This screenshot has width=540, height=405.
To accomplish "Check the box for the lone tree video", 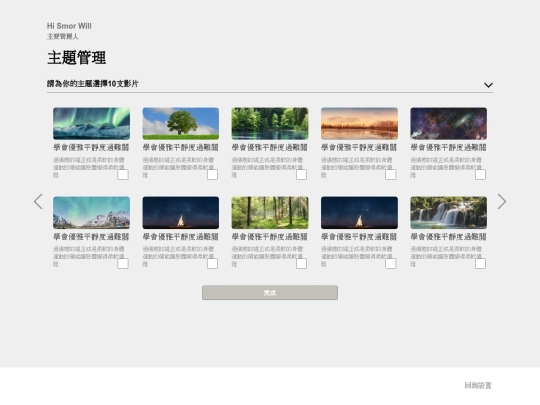I will [212, 175].
